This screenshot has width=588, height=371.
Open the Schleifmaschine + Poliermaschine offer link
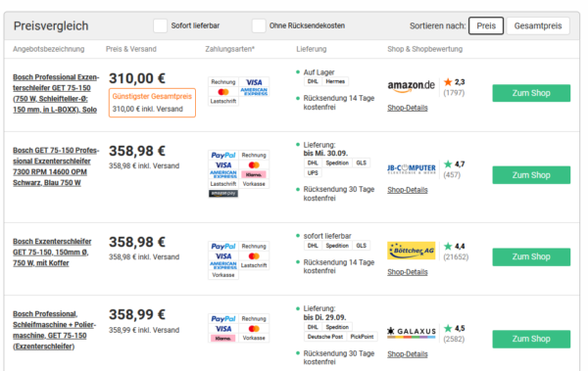54,330
